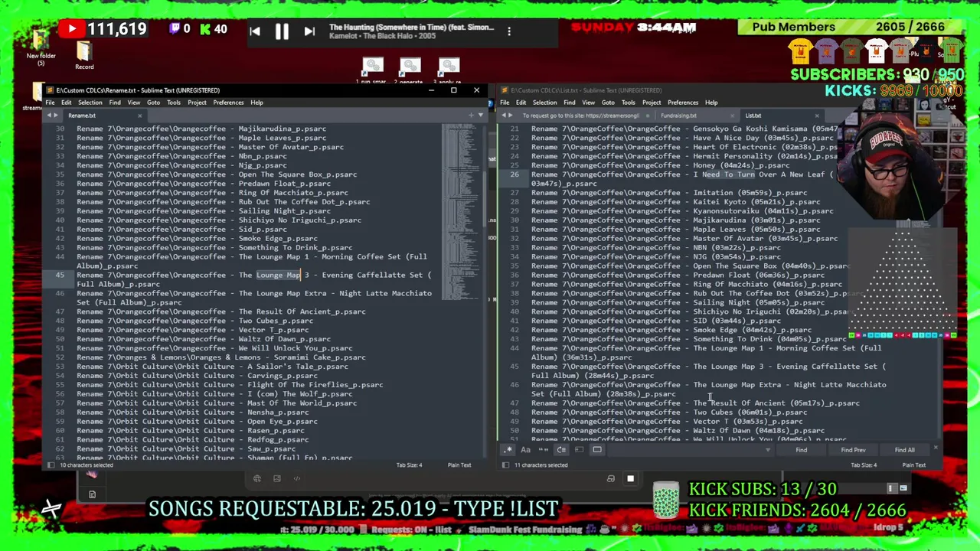Change Plain Text syntax in List.txt window

pos(913,465)
